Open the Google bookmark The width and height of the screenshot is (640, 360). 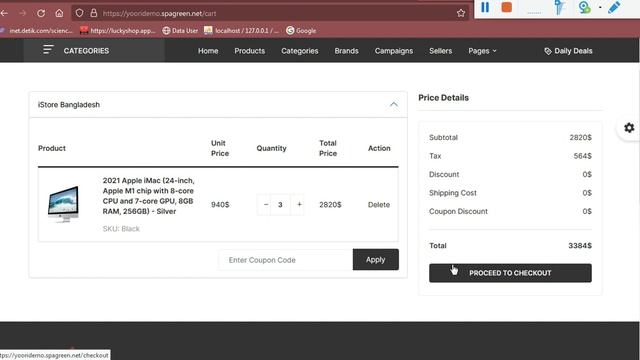pos(301,31)
